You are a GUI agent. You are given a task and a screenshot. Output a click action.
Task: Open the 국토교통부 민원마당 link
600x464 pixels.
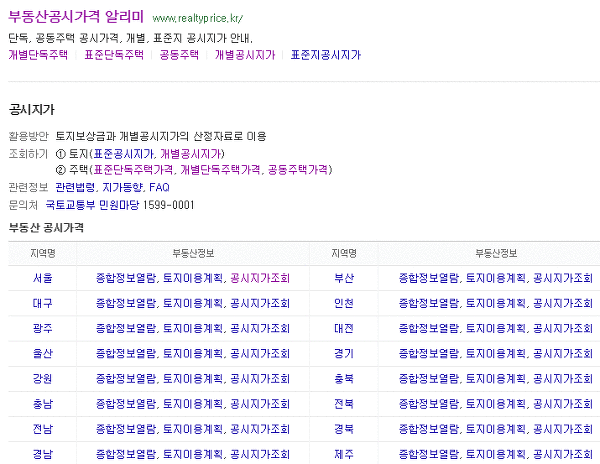pos(92,205)
